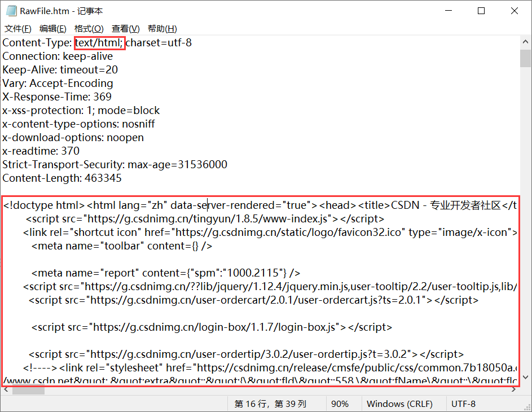Click the Strict-Transport-Security header line
The width and height of the screenshot is (532, 412).
115,165
